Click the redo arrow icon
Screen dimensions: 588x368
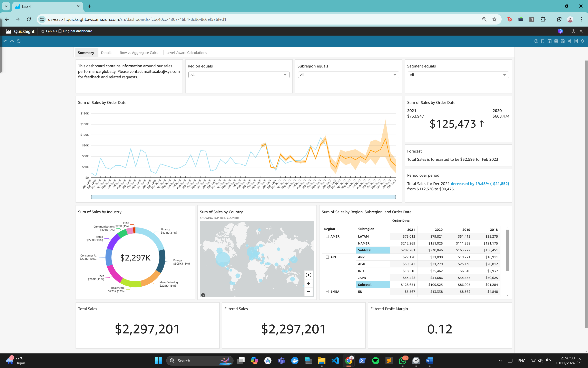(12, 41)
